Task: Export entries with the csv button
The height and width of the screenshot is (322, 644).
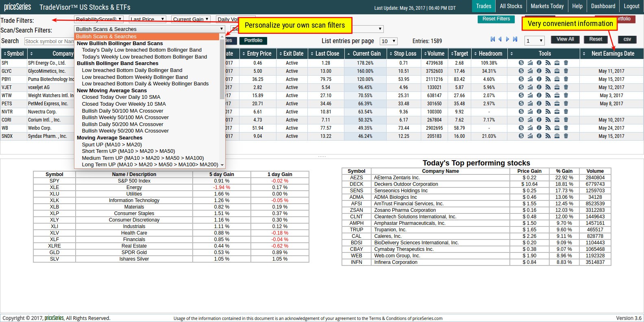Action: [627, 39]
